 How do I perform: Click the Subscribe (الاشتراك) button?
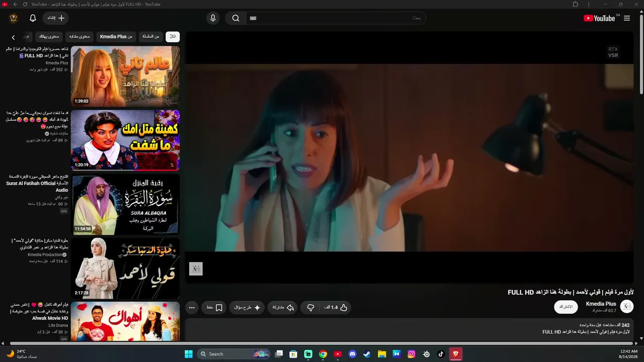click(x=566, y=307)
